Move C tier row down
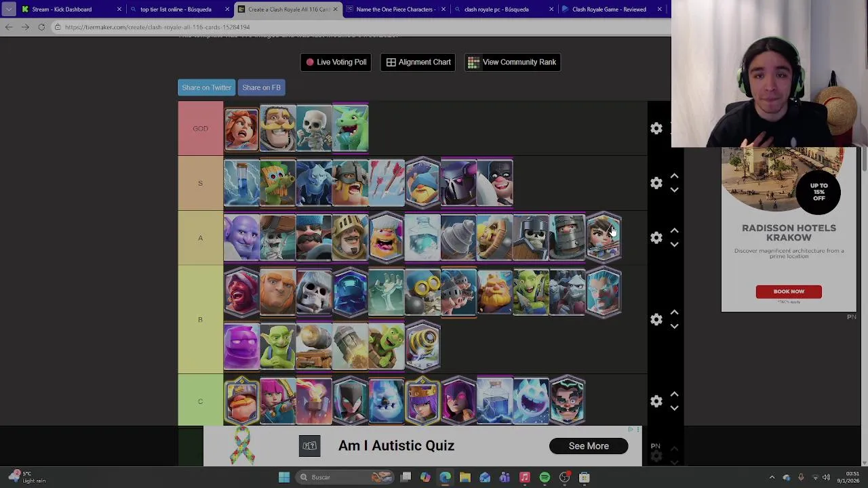The image size is (868, 488). point(674,408)
